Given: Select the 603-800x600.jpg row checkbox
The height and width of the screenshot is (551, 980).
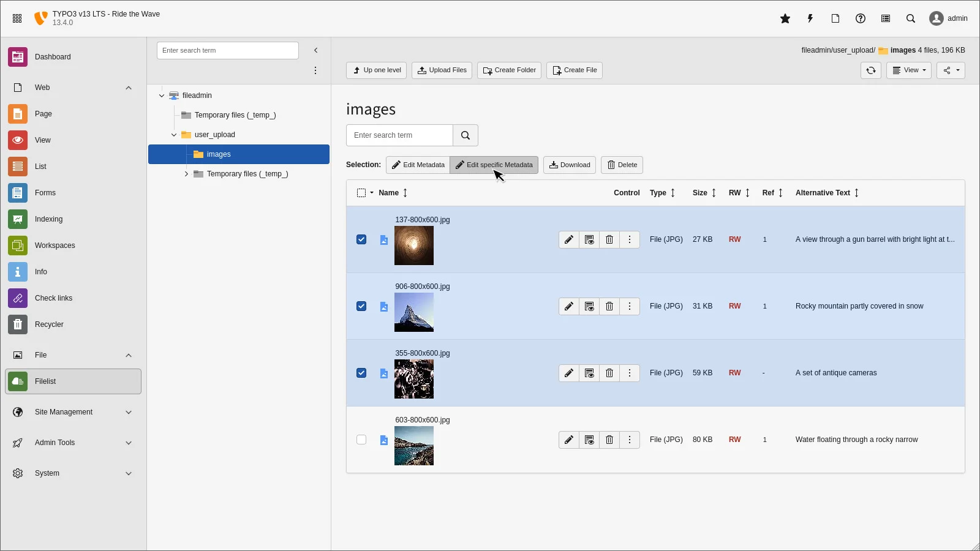Looking at the screenshot, I should pyautogui.click(x=361, y=440).
